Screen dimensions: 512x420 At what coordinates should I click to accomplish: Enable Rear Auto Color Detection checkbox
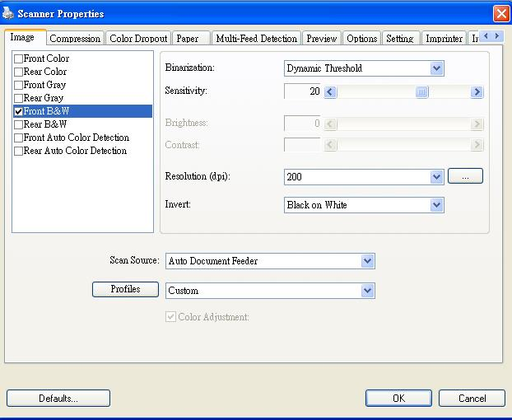tap(19, 151)
